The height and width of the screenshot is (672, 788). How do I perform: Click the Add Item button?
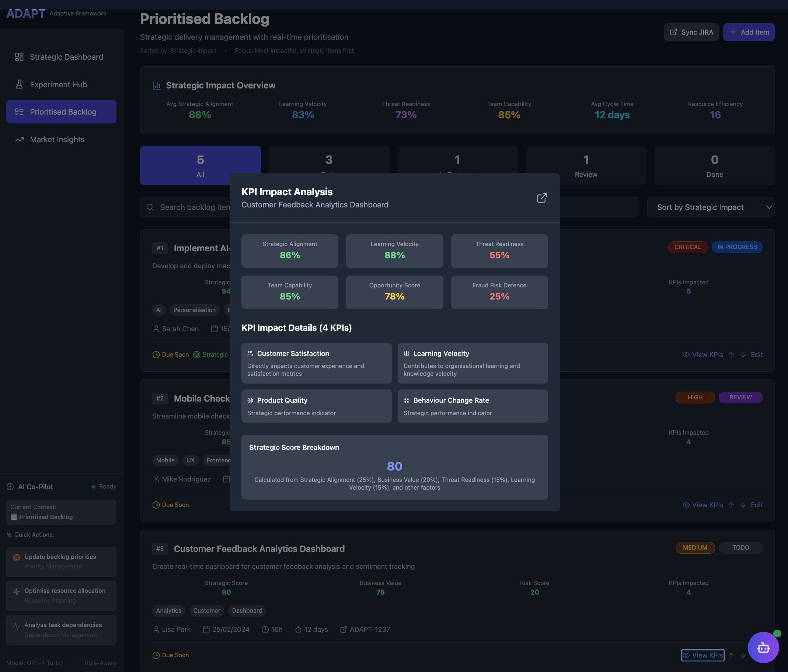pyautogui.click(x=749, y=32)
